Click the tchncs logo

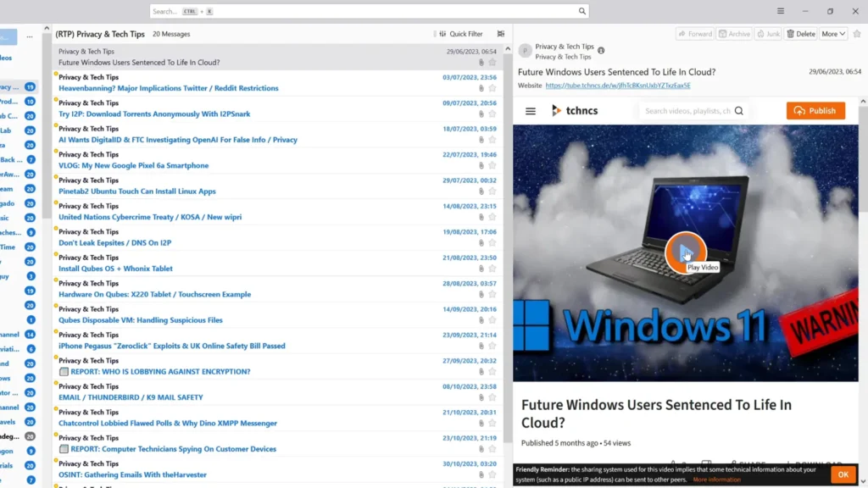pos(575,111)
